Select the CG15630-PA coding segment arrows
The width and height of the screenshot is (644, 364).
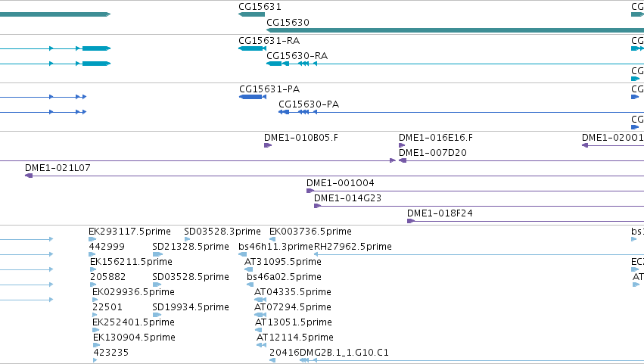(297, 112)
